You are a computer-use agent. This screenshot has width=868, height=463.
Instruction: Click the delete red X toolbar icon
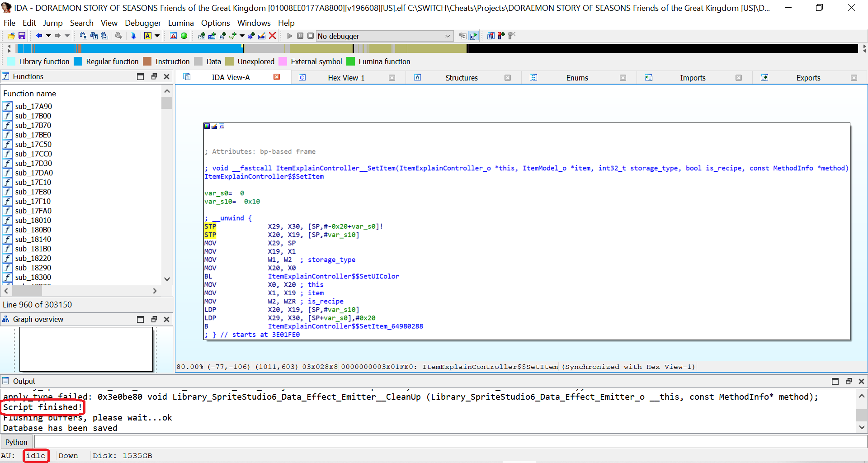click(273, 36)
